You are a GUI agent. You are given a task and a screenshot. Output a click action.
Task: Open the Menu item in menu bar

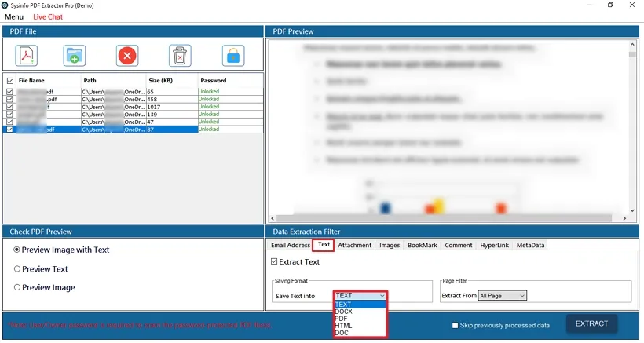tap(14, 16)
